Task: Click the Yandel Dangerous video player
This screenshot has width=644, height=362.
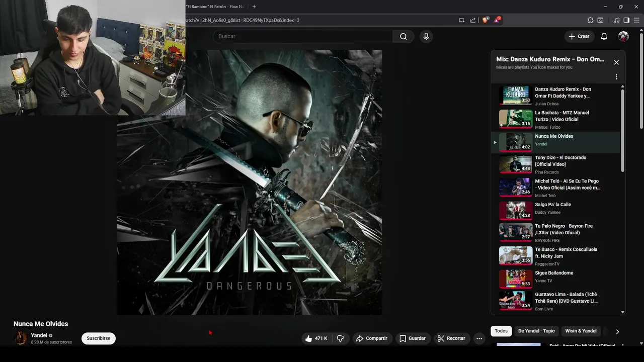Action: coord(250,182)
